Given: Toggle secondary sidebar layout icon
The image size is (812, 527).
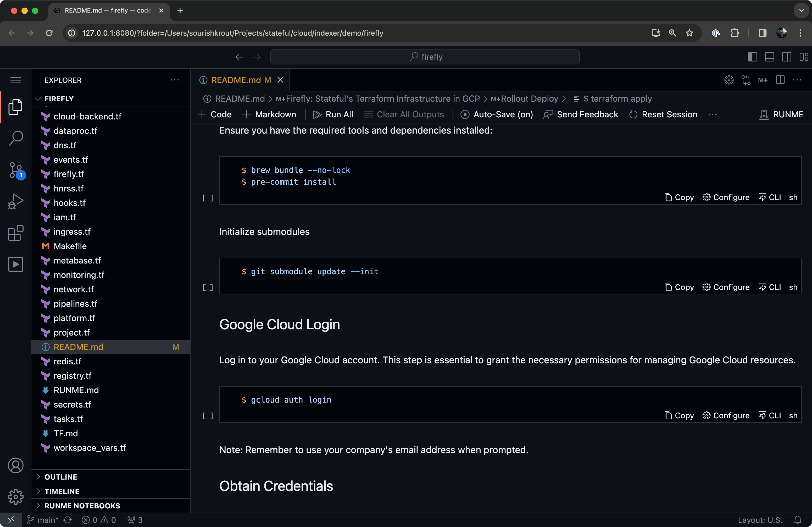Looking at the screenshot, I should pyautogui.click(x=786, y=57).
